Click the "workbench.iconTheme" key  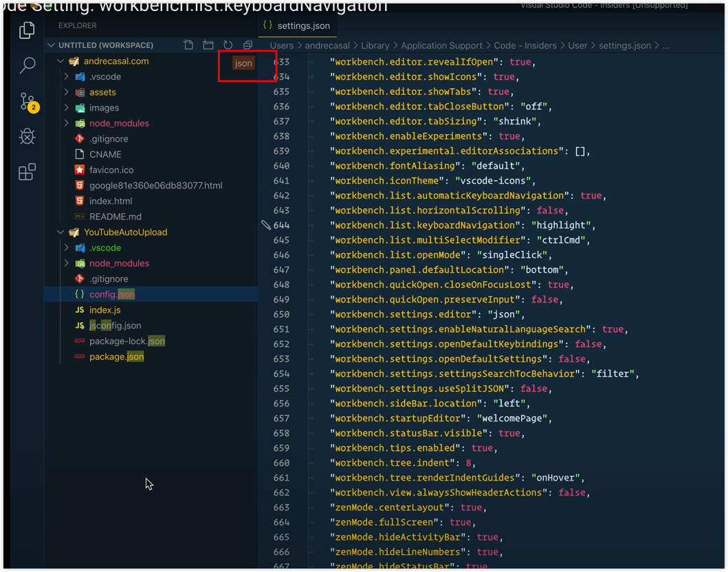click(x=387, y=181)
